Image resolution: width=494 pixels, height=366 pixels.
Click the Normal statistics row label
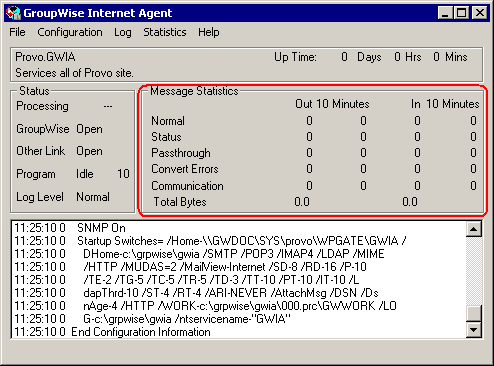point(168,121)
